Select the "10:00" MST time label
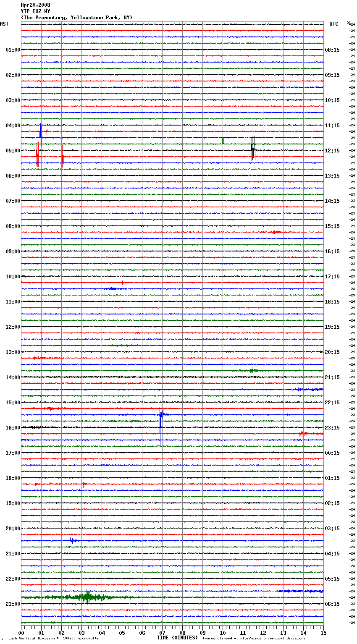 (x=13, y=277)
